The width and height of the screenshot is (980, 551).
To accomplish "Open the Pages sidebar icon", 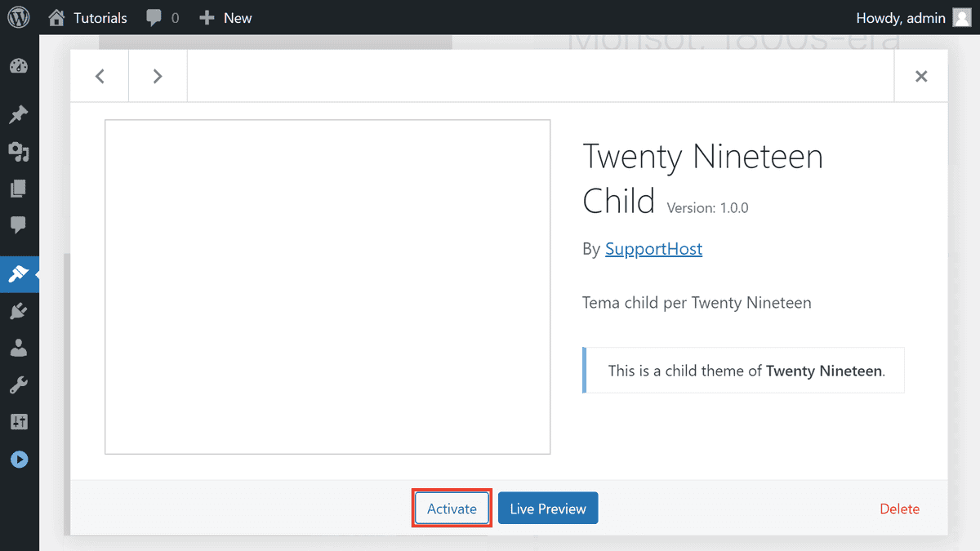I will click(19, 189).
